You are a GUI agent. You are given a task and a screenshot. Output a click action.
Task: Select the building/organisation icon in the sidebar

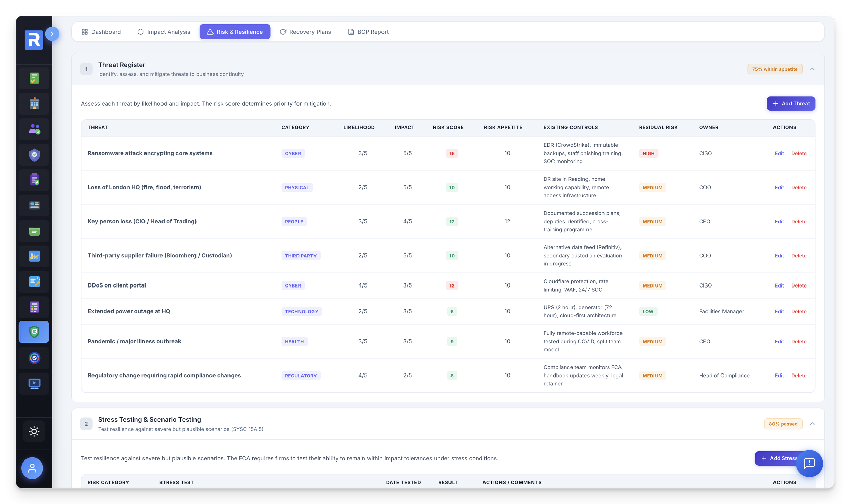pyautogui.click(x=34, y=103)
